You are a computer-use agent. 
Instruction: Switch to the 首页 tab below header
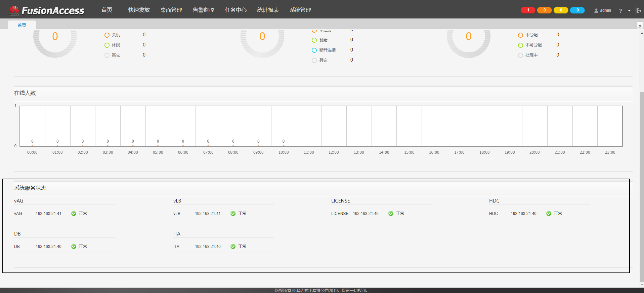pyautogui.click(x=22, y=25)
